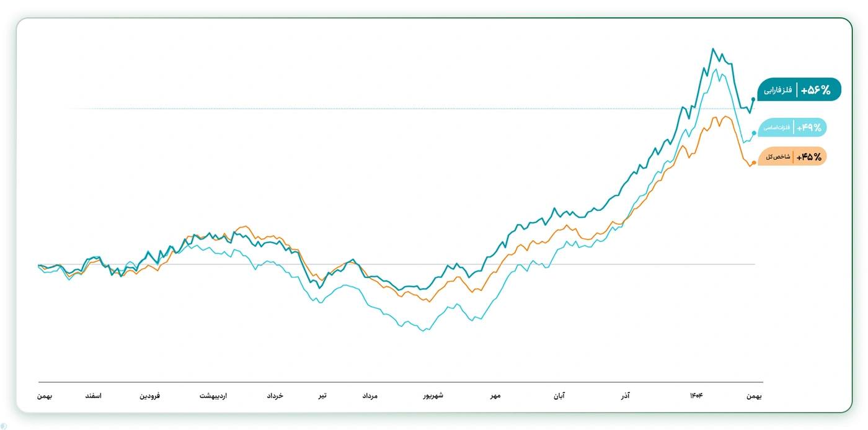Choose the آذر month label

point(625,396)
